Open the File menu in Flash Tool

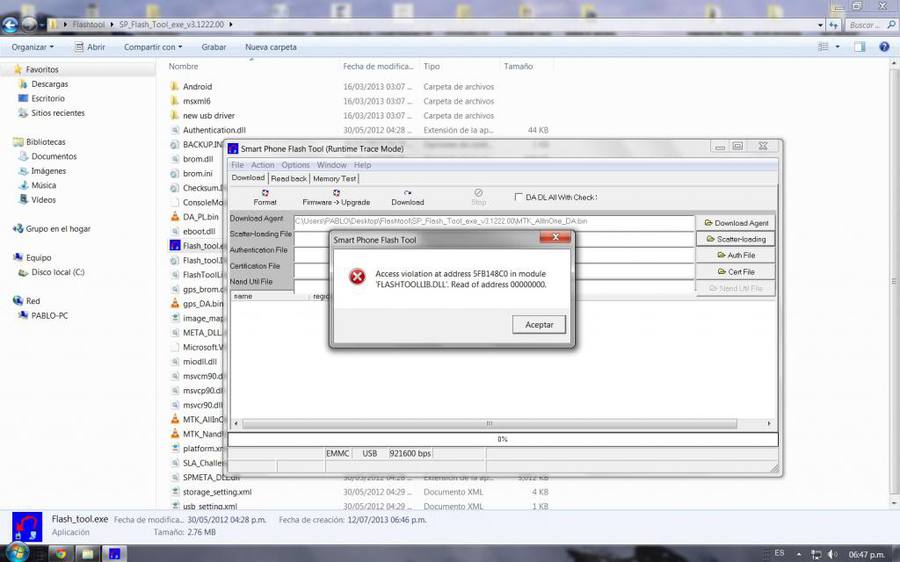[237, 165]
